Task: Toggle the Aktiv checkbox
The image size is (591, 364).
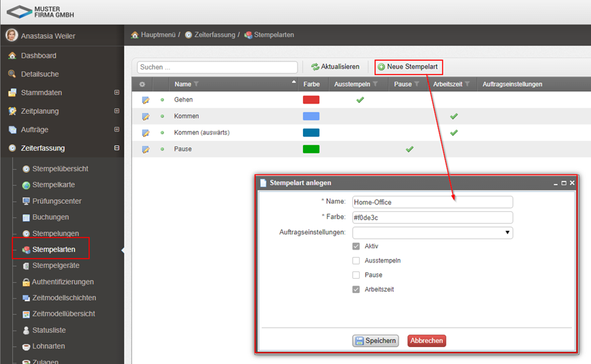Action: tap(356, 246)
